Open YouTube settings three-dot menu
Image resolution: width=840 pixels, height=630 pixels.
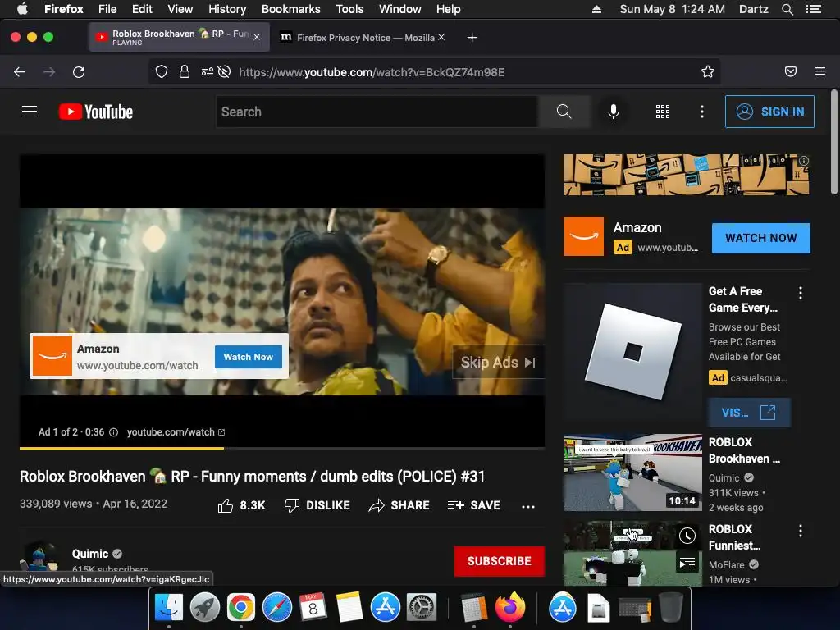[x=702, y=112]
